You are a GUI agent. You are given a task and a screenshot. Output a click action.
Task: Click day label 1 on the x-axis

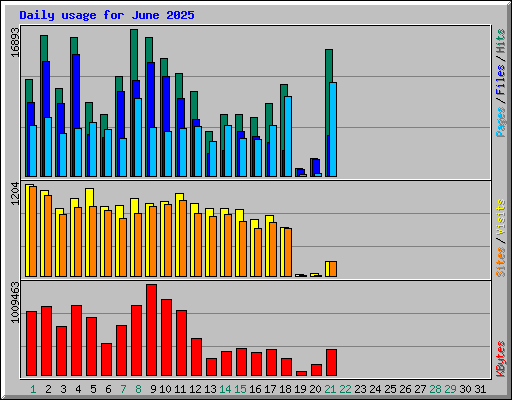click(33, 389)
